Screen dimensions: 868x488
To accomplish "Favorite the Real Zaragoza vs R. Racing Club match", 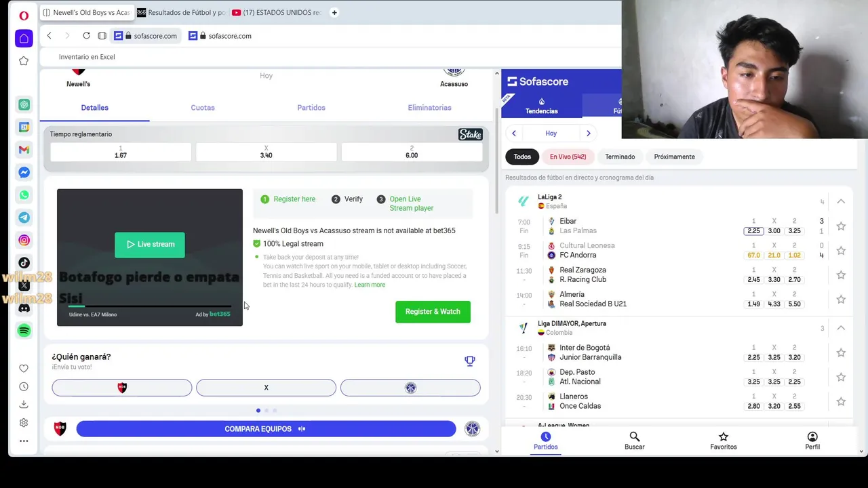I will (x=841, y=275).
